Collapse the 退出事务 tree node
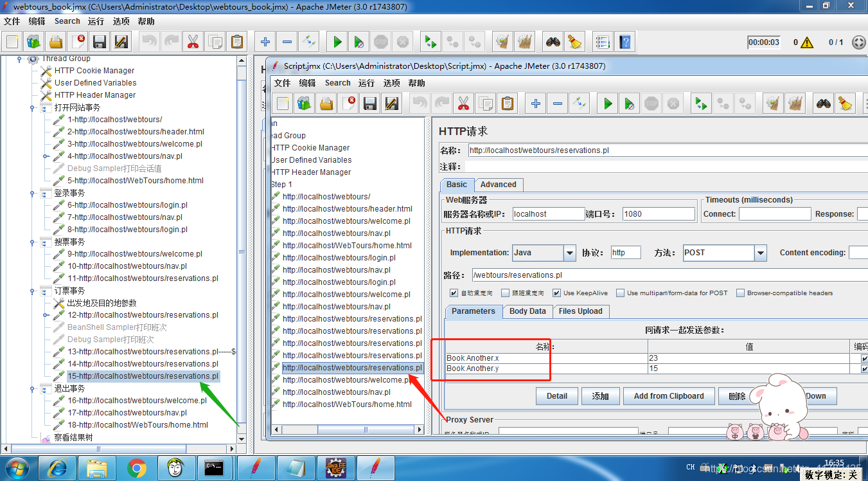This screenshot has width=868, height=481. pos(32,388)
